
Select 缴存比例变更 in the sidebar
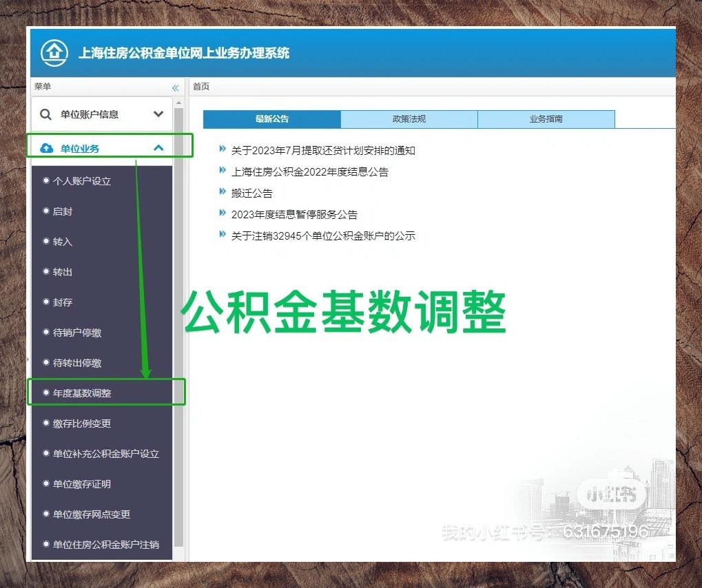(x=82, y=423)
